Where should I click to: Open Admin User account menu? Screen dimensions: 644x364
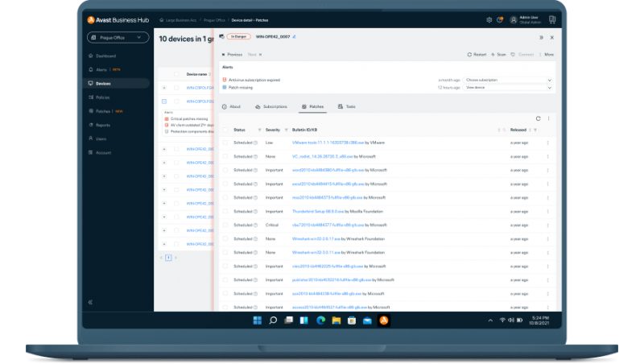point(526,19)
